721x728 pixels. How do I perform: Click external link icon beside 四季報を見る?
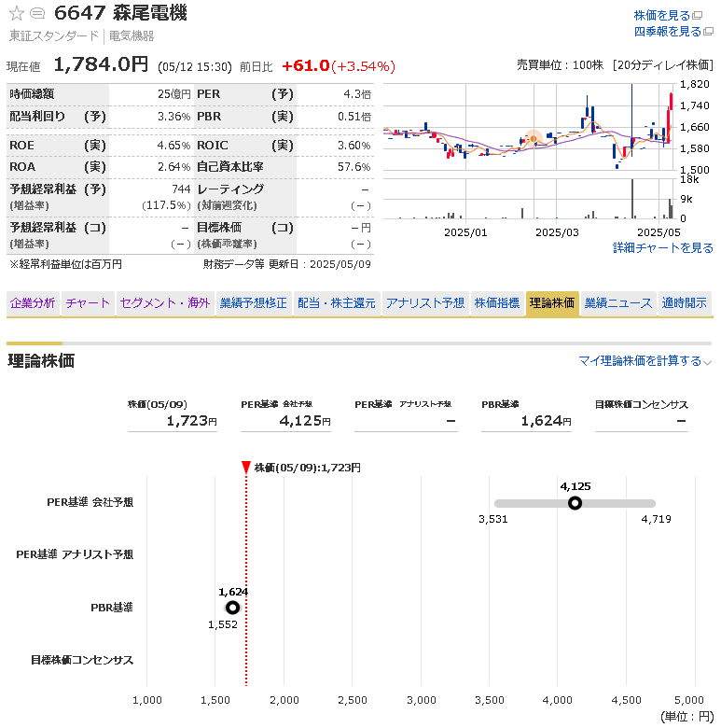point(709,32)
